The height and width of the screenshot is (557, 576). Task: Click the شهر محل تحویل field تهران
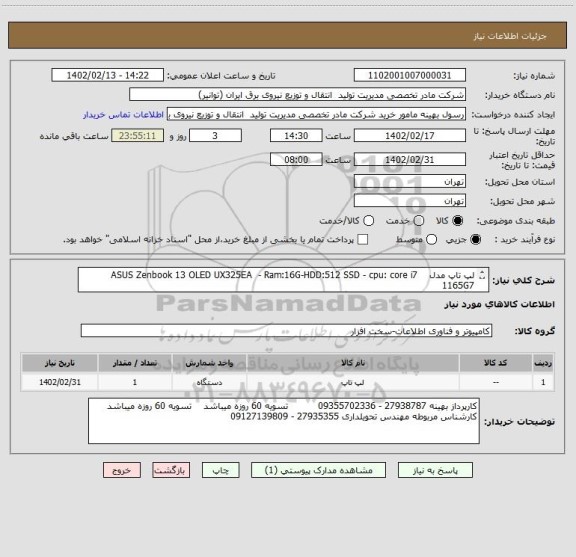(x=410, y=201)
